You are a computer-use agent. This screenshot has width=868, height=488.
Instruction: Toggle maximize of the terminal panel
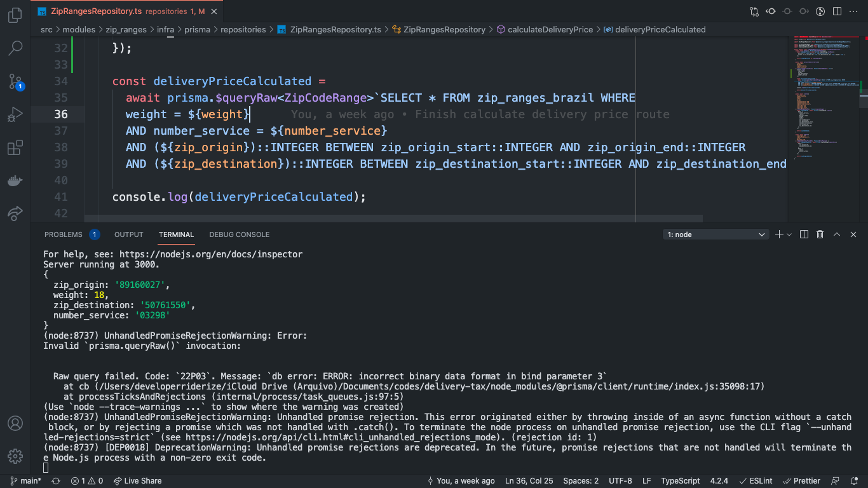pos(837,234)
